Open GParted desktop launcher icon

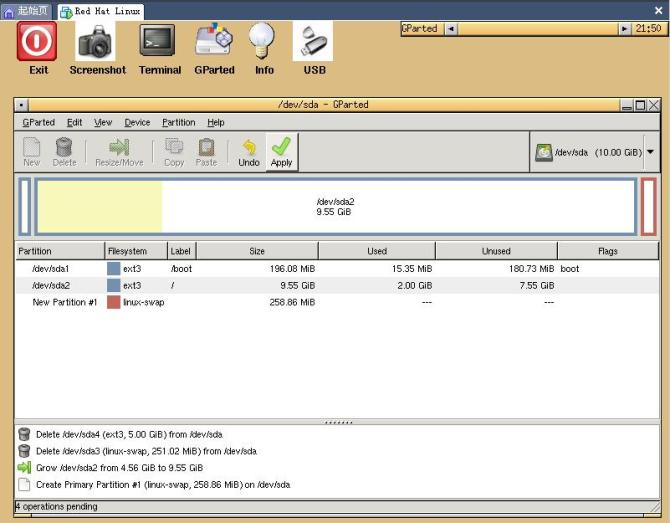tap(214, 39)
